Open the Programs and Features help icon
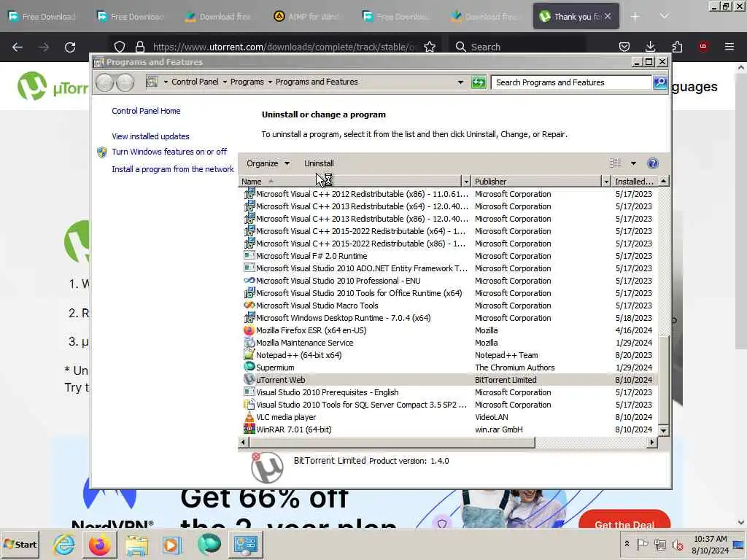747x560 pixels. point(653,163)
